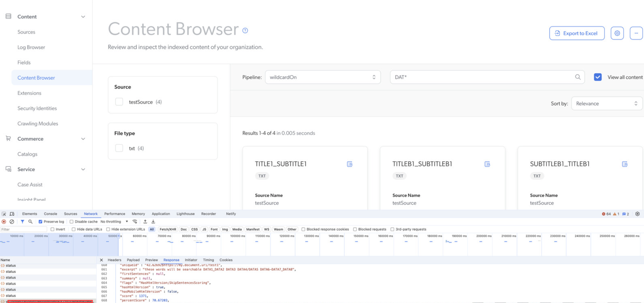Close the network request details pane

[101, 260]
